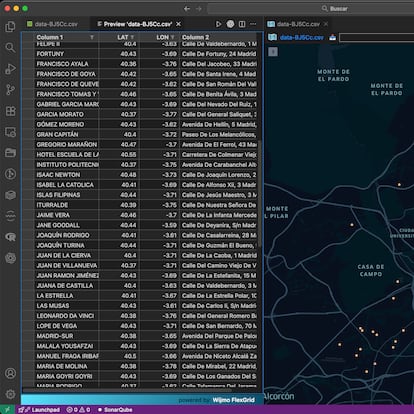This screenshot has width=414, height=414.
Task: Click the map icon beside data-BJSCc.csv in map panel
Action: (272, 37)
